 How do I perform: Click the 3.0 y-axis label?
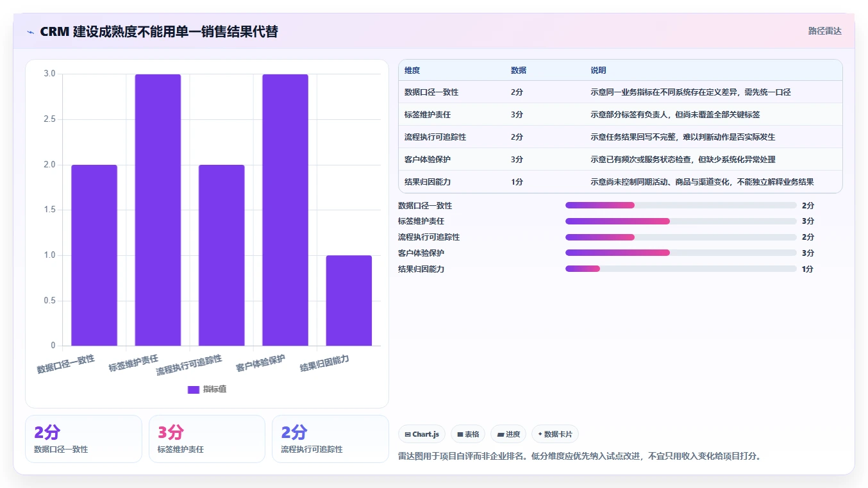(49, 74)
